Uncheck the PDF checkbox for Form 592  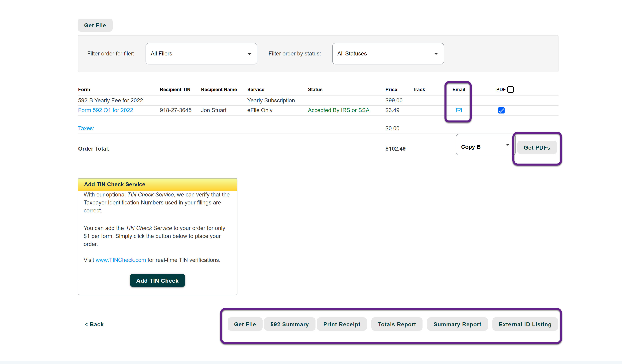click(x=501, y=110)
